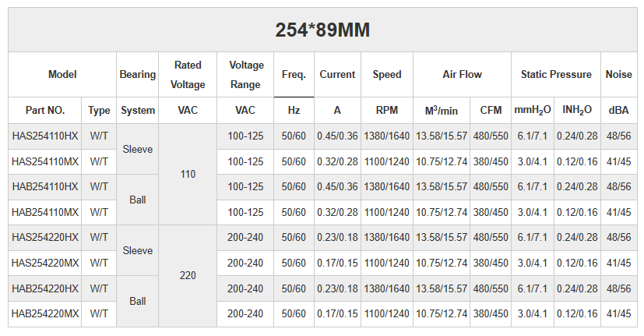Click the HAB254110HX part number
The height and width of the screenshot is (336, 644).
(45, 186)
